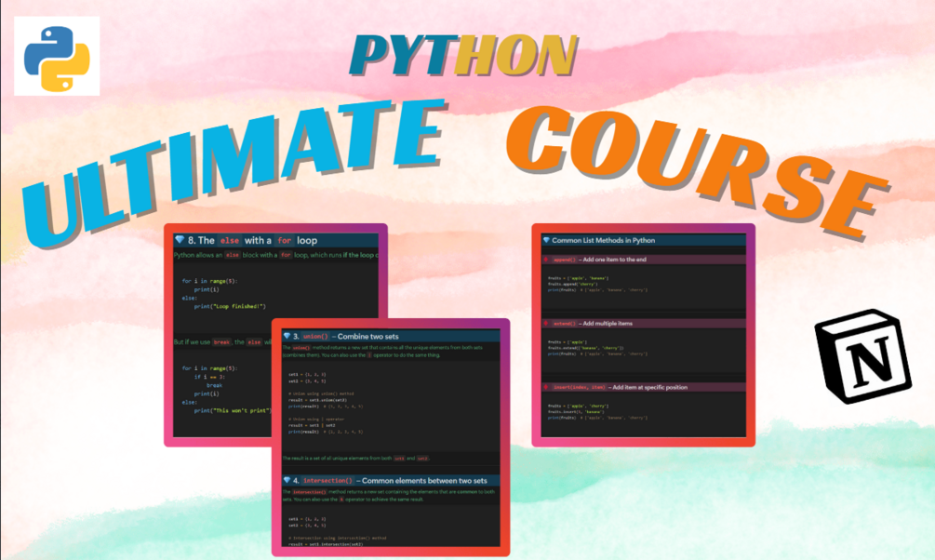Click code line "fruits.append('cherry')"
This screenshot has width=935, height=560.
(572, 284)
